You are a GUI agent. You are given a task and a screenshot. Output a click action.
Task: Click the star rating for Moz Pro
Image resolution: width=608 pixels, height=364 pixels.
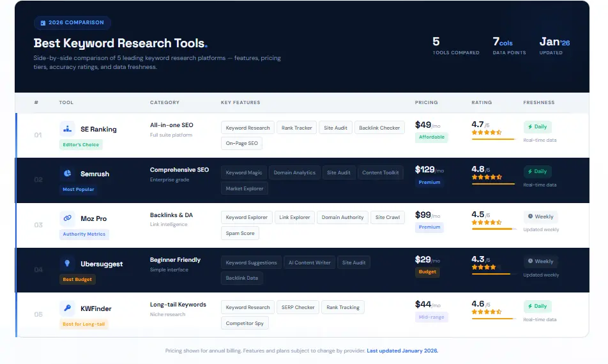(487, 222)
